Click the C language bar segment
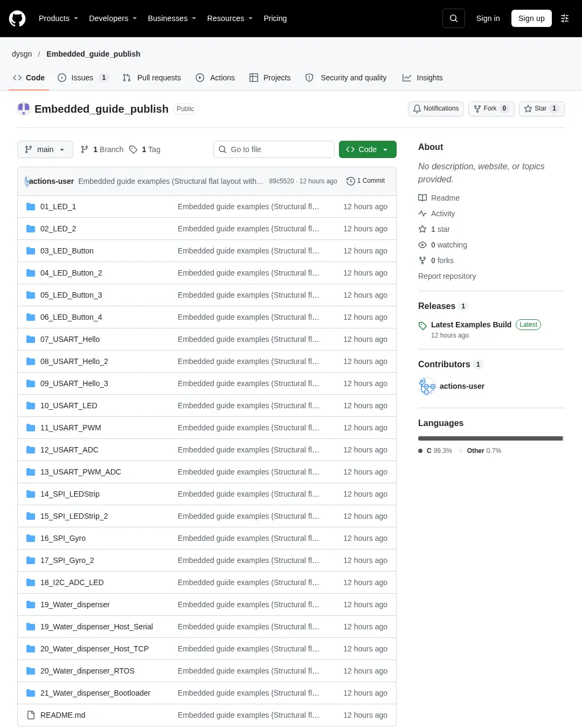The image size is (582, 728). pos(490,438)
